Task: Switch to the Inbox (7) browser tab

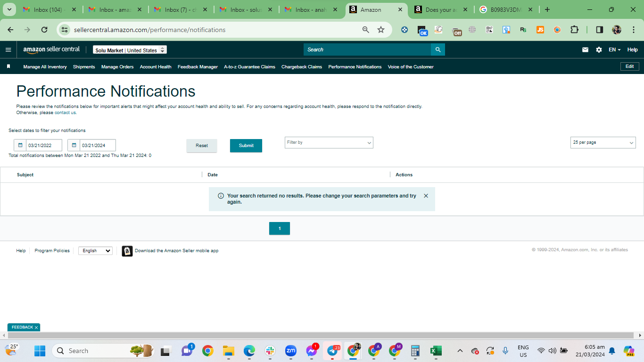Action: pos(181,9)
